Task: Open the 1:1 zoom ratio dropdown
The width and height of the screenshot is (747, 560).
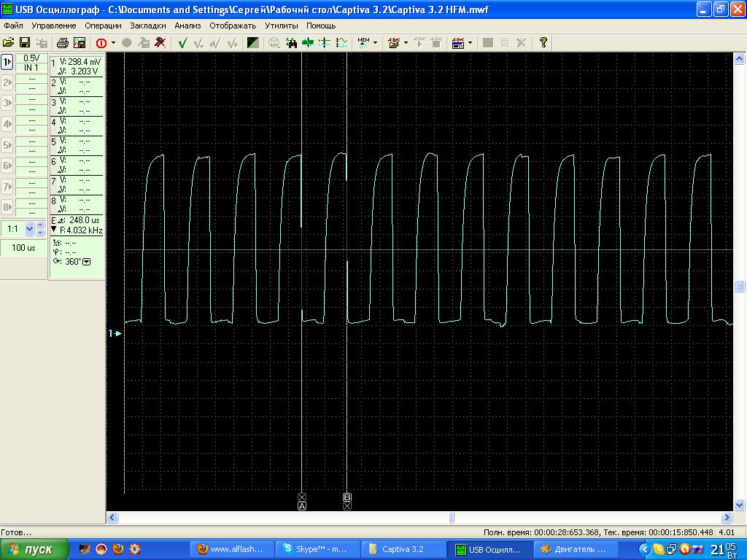Action: point(30,229)
